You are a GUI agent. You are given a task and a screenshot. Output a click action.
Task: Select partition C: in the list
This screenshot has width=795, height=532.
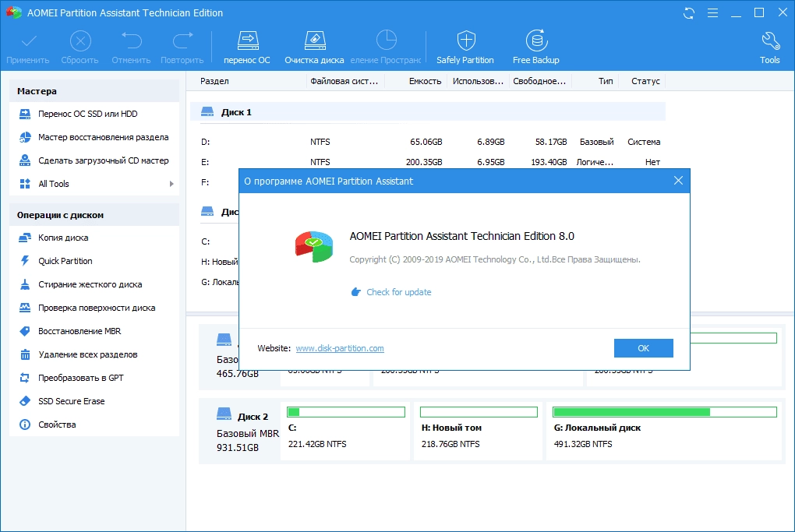point(205,241)
